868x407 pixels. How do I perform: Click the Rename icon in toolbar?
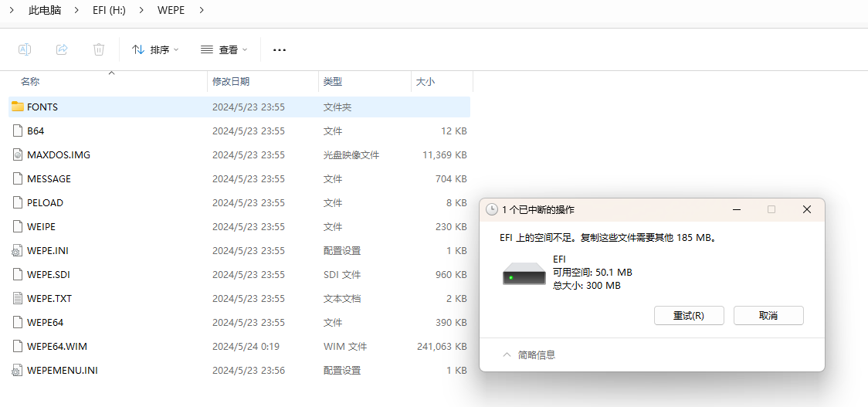point(25,49)
